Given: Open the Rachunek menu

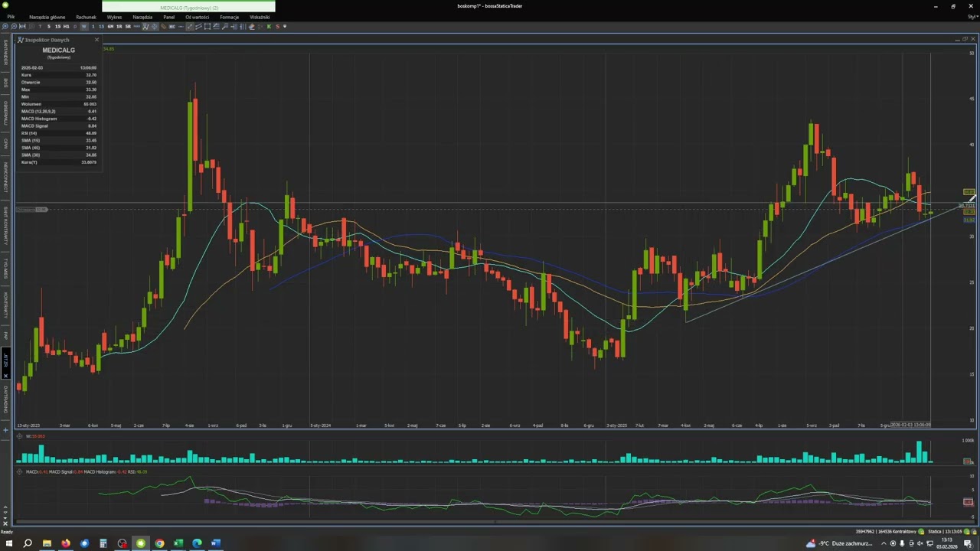Looking at the screenshot, I should [x=86, y=17].
